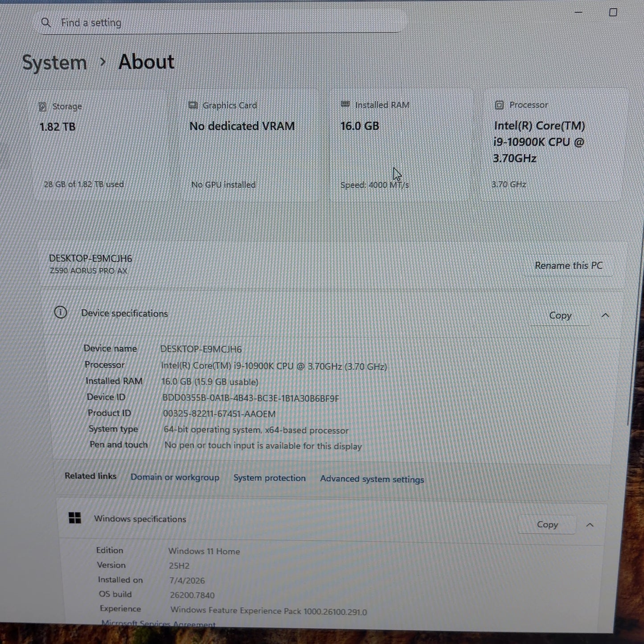644x644 pixels.
Task: Select No GPU installed text
Action: click(223, 185)
